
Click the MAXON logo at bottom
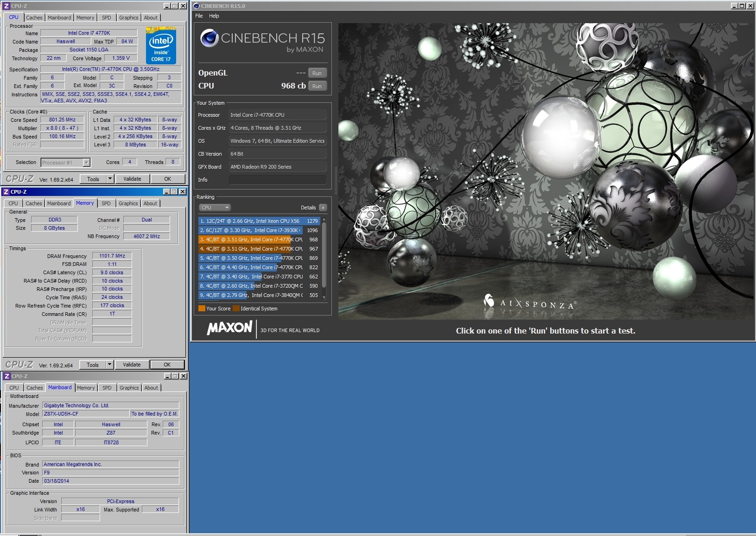229,328
